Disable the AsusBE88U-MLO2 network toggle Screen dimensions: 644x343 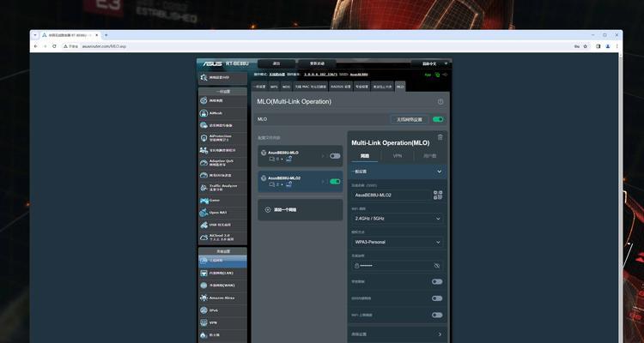tap(335, 181)
